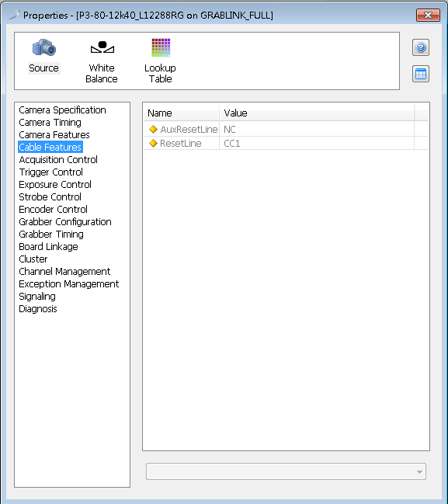The height and width of the screenshot is (504, 448).
Task: Open the empty value dropdown at bottom
Action: pyautogui.click(x=286, y=471)
